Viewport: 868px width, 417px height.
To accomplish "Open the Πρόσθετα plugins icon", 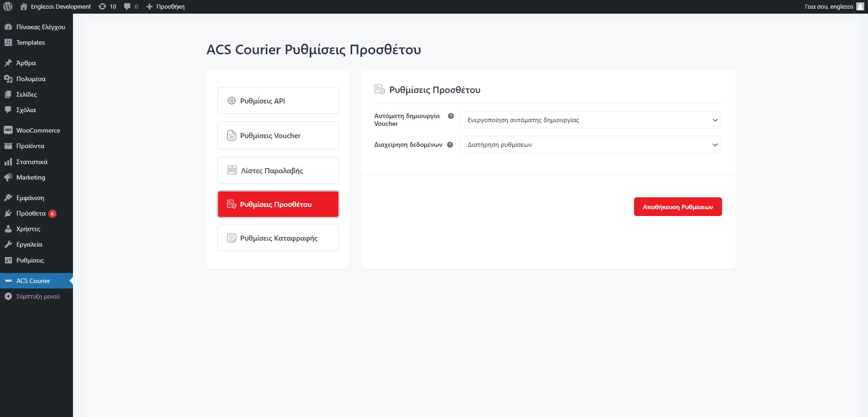I will pos(8,213).
